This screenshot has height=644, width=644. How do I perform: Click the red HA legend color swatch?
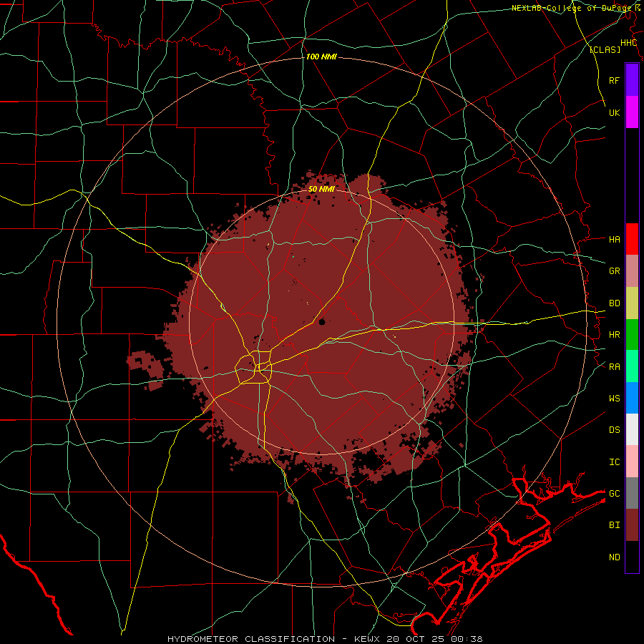[x=632, y=239]
